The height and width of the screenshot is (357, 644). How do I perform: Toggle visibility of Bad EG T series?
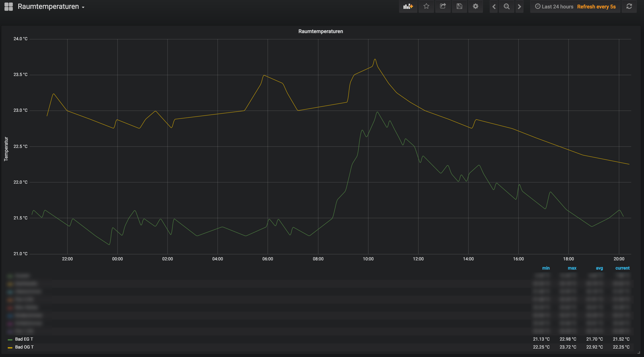(24, 339)
